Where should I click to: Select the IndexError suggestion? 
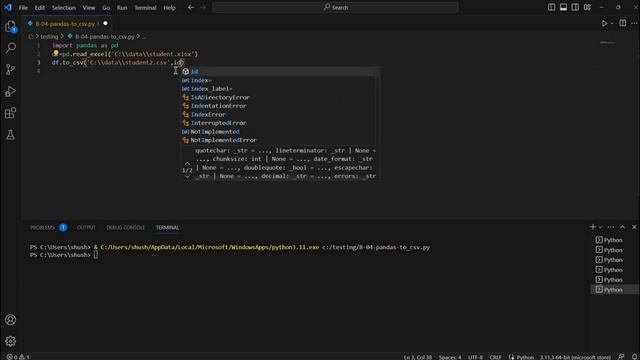(280, 114)
